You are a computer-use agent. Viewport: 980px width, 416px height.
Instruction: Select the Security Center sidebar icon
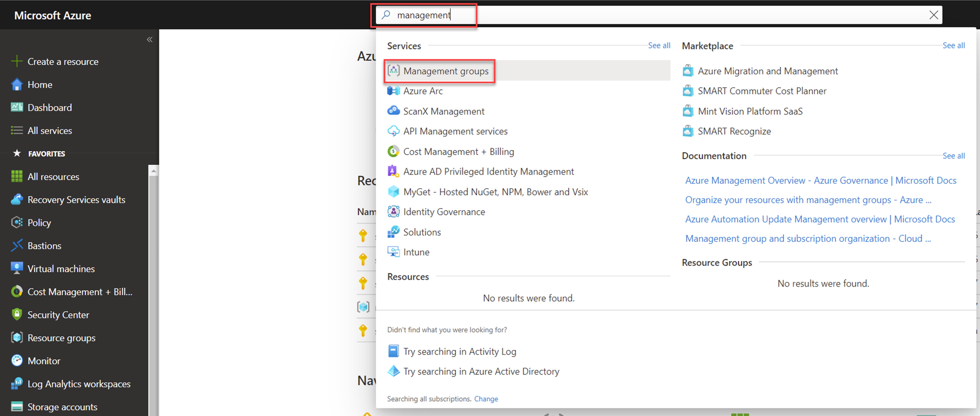[17, 314]
